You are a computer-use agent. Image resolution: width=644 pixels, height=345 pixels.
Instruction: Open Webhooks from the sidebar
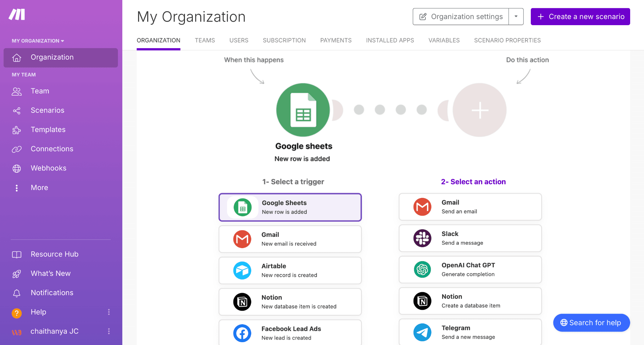pyautogui.click(x=48, y=168)
